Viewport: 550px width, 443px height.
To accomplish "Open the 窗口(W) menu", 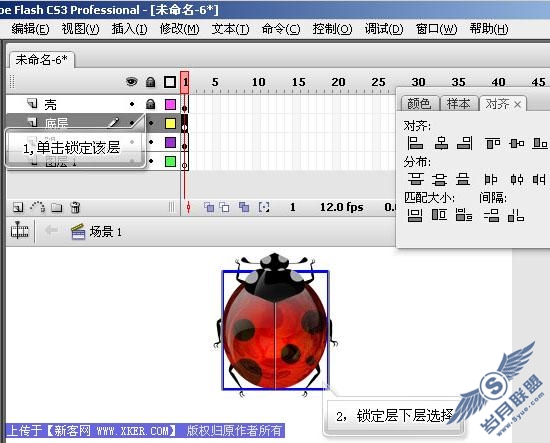I will pos(436,29).
